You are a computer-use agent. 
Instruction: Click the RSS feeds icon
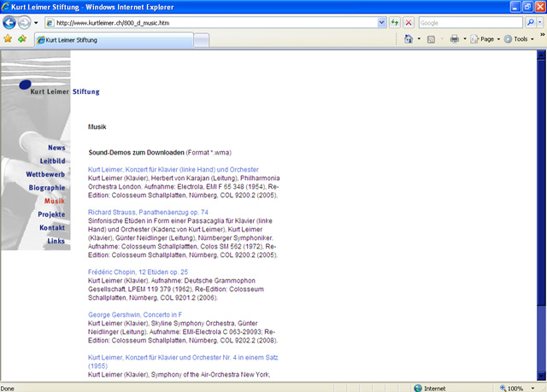(432, 39)
